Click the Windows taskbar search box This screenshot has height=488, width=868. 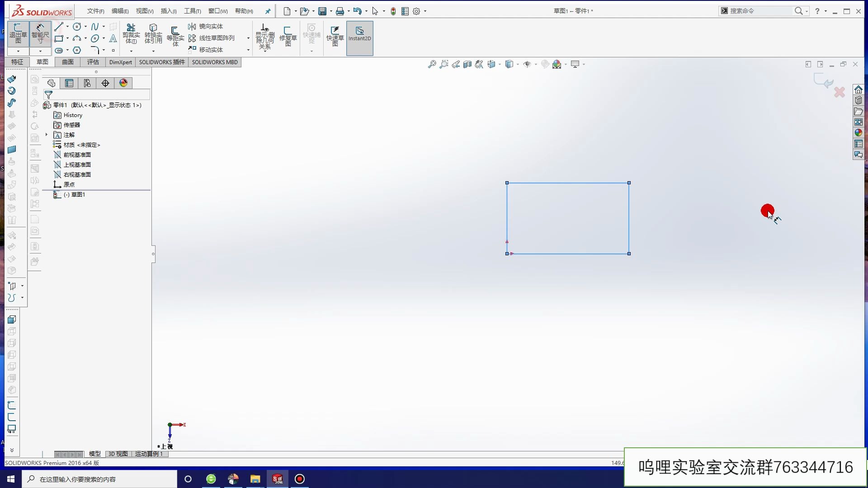pos(99,479)
